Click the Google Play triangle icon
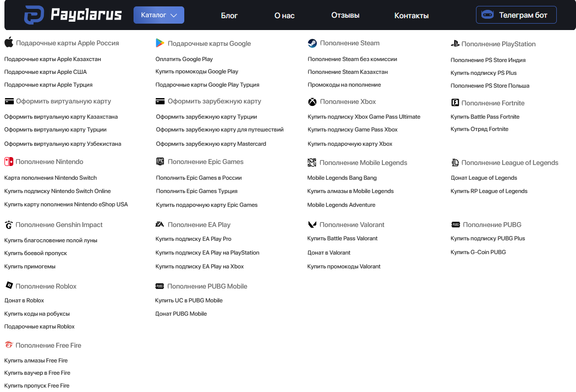576x392 pixels. [x=160, y=43]
